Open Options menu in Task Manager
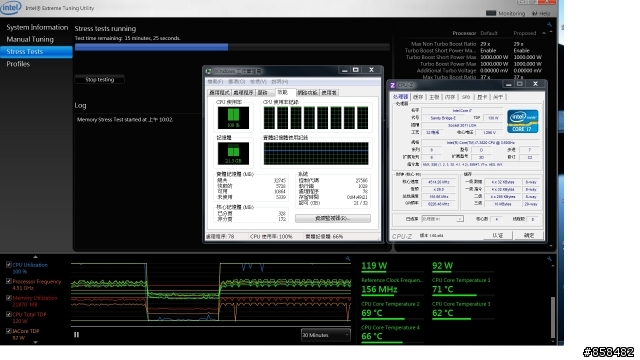 click(236, 82)
